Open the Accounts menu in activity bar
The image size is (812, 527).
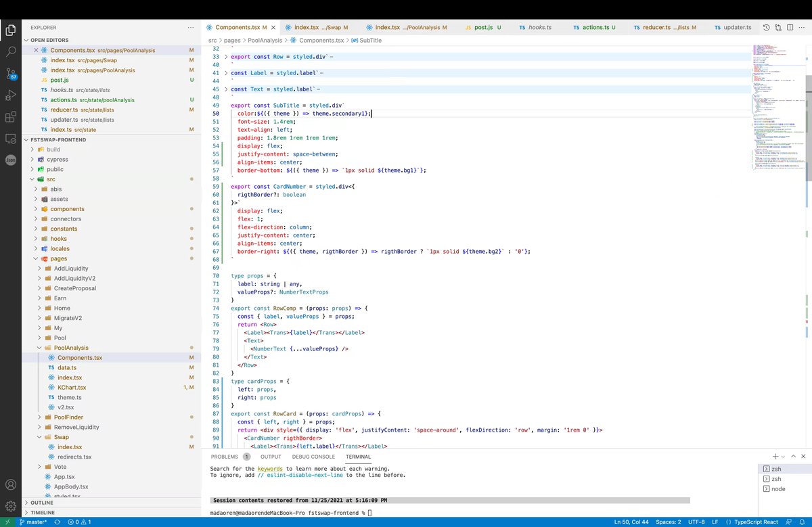point(11,485)
